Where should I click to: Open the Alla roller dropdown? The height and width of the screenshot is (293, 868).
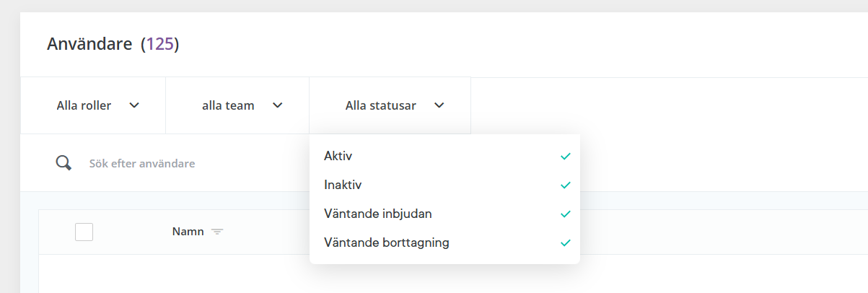pyautogui.click(x=93, y=105)
